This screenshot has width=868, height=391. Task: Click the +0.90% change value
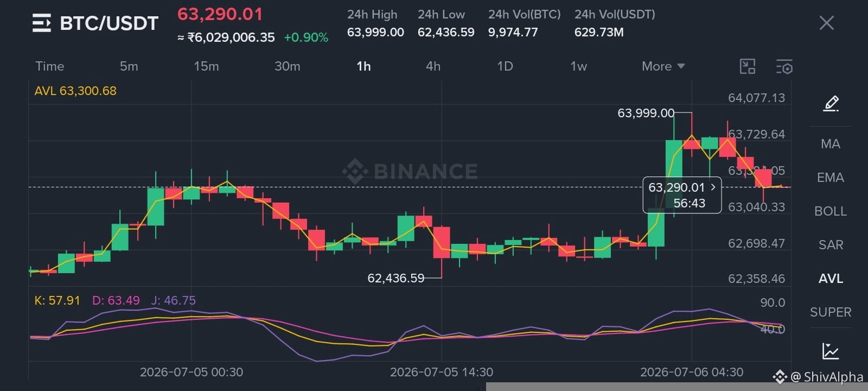(x=306, y=37)
